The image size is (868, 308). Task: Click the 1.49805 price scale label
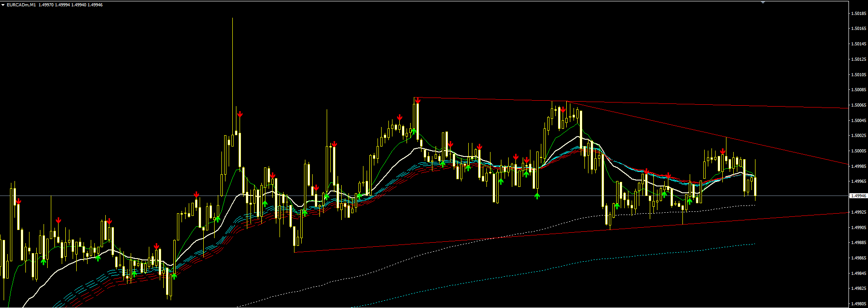pos(859,304)
